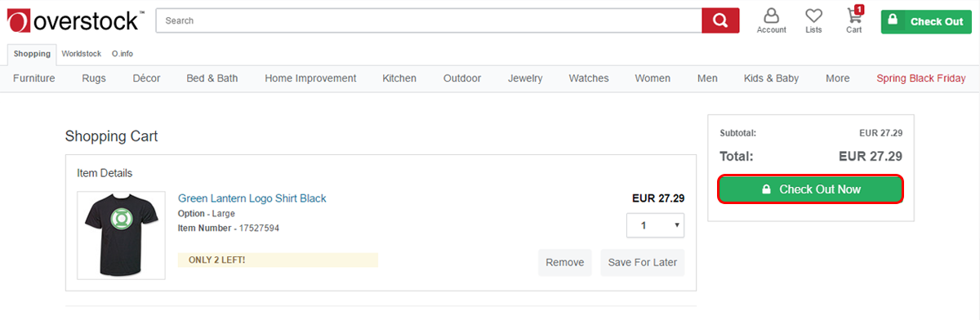Click Check Out Now button

coord(811,189)
